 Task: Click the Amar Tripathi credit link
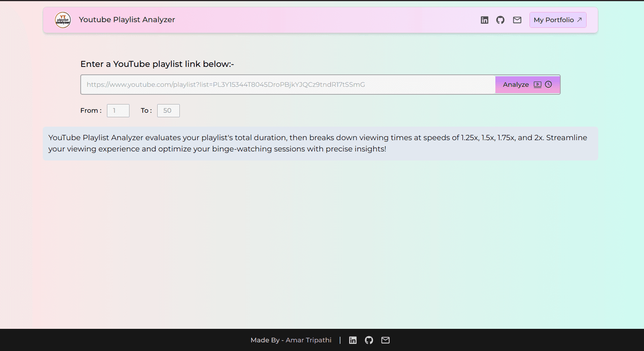point(308,340)
